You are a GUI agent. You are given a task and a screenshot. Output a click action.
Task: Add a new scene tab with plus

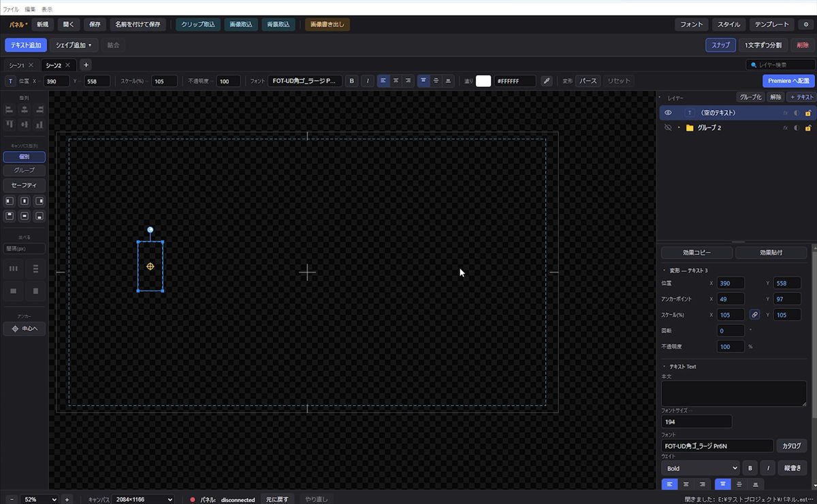86,65
